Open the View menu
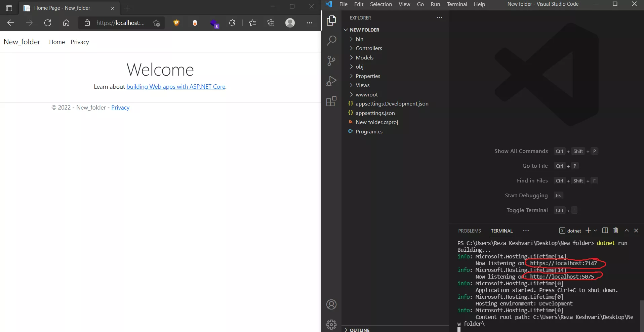644x332 pixels. point(404,4)
